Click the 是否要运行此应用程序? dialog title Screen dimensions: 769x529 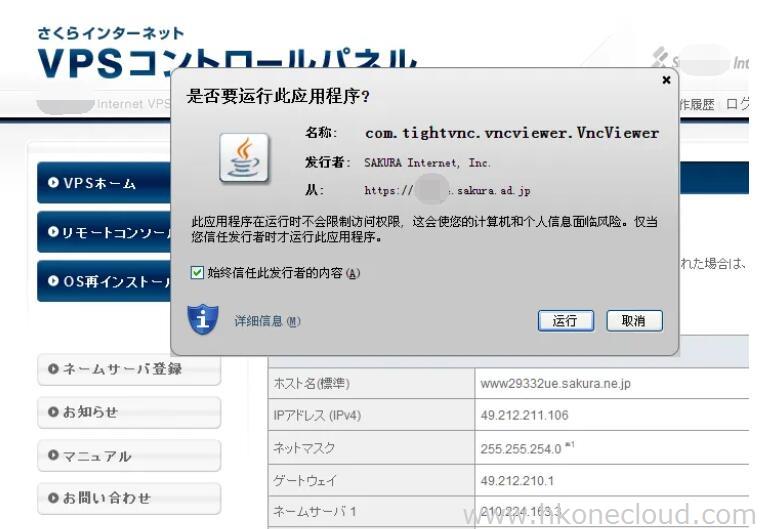278,96
